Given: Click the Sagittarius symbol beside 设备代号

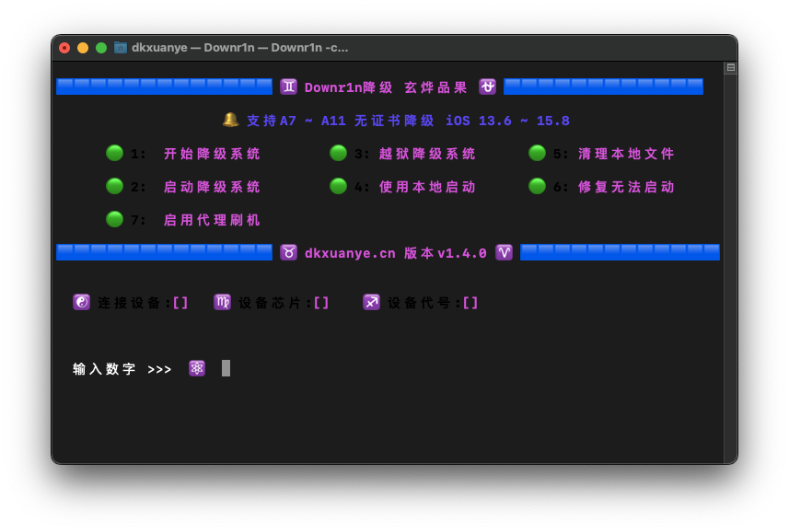Looking at the screenshot, I should [371, 302].
